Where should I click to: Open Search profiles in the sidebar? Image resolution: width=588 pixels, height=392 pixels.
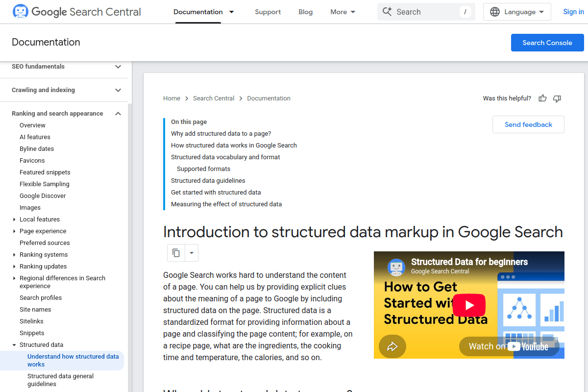pyautogui.click(x=41, y=298)
